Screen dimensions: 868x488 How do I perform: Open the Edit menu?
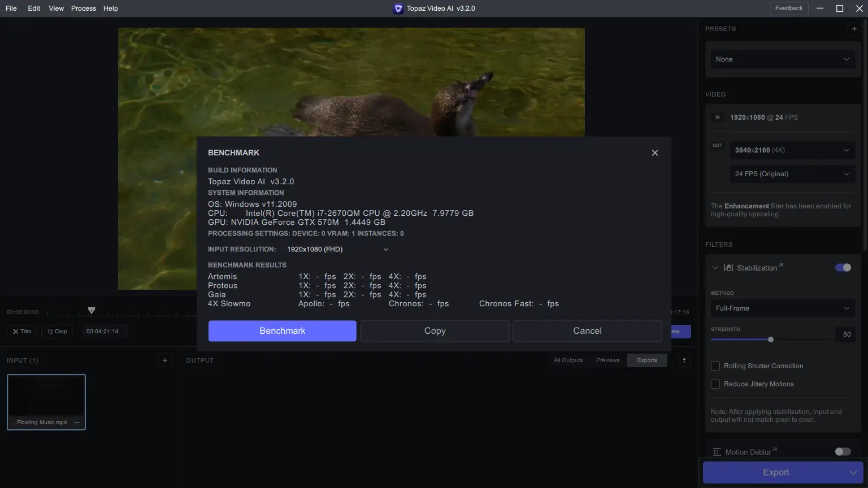34,8
